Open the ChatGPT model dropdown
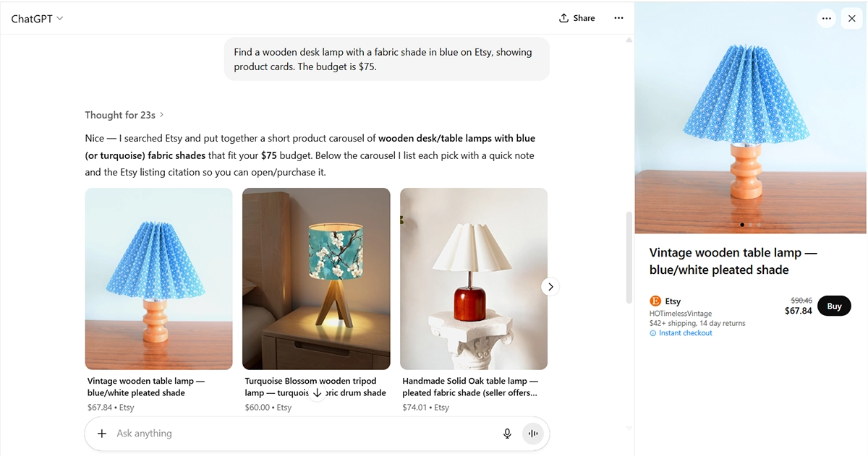Screen dimensions: 868x456 coord(37,19)
